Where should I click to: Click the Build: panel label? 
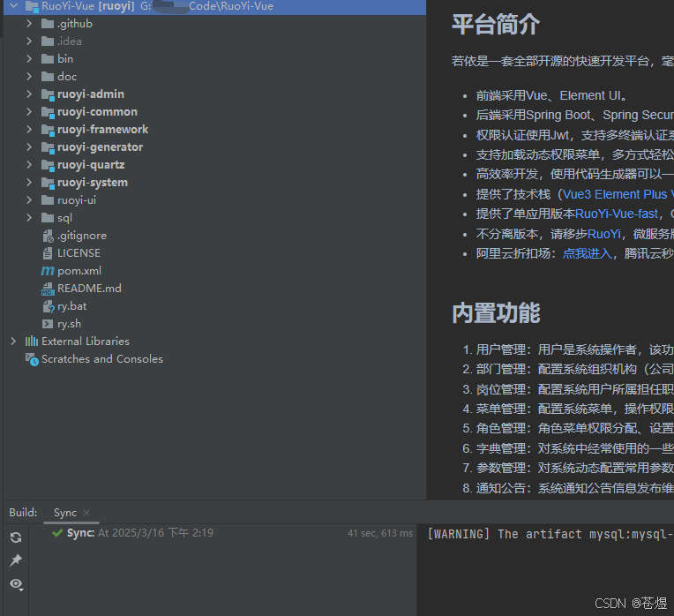tap(23, 513)
